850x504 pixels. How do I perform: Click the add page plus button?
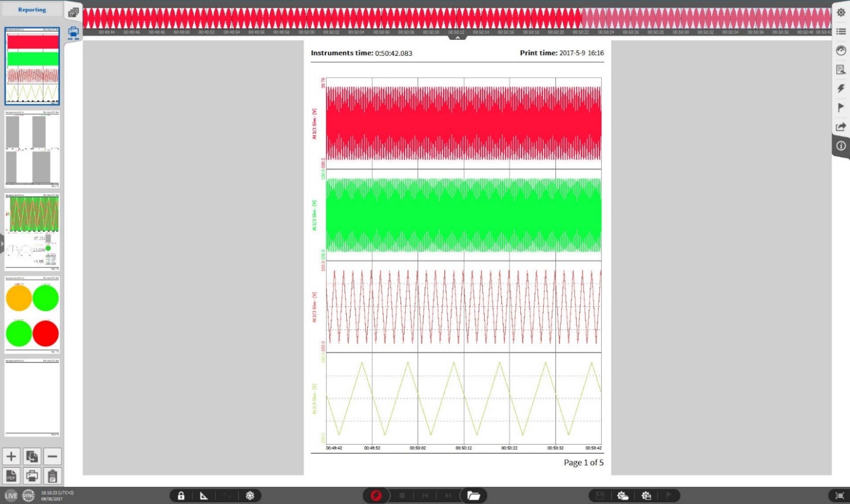(x=12, y=456)
